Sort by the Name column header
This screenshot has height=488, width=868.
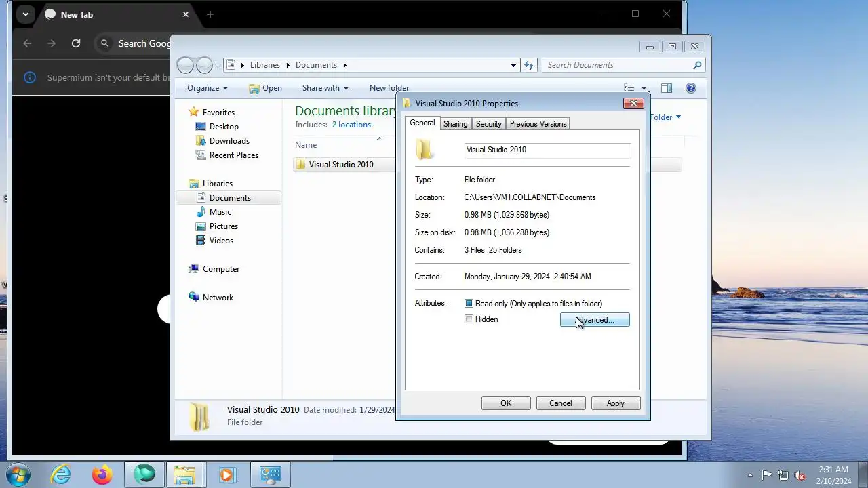(306, 145)
